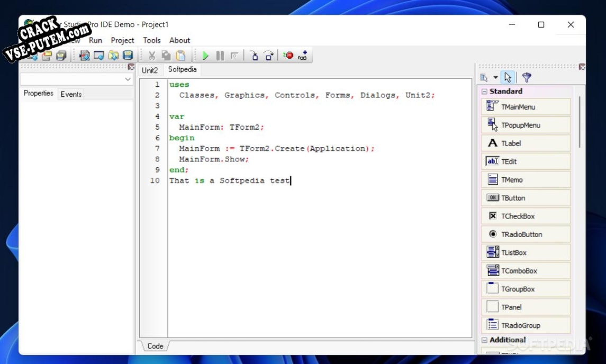Add a new unit via toolbar icon
This screenshot has height=364, width=606.
click(84, 56)
